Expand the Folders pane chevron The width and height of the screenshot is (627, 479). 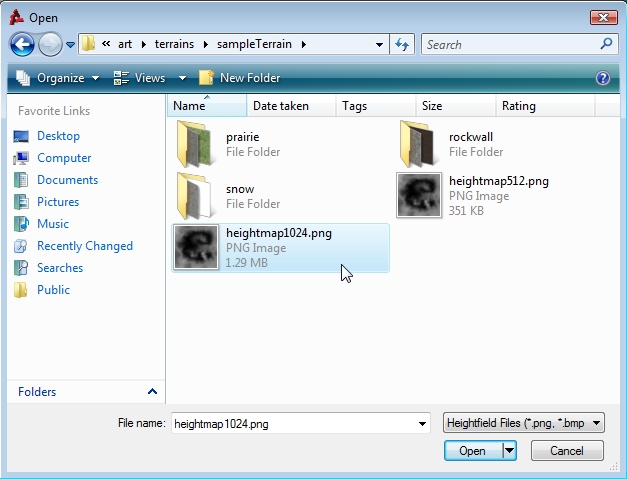click(x=152, y=392)
